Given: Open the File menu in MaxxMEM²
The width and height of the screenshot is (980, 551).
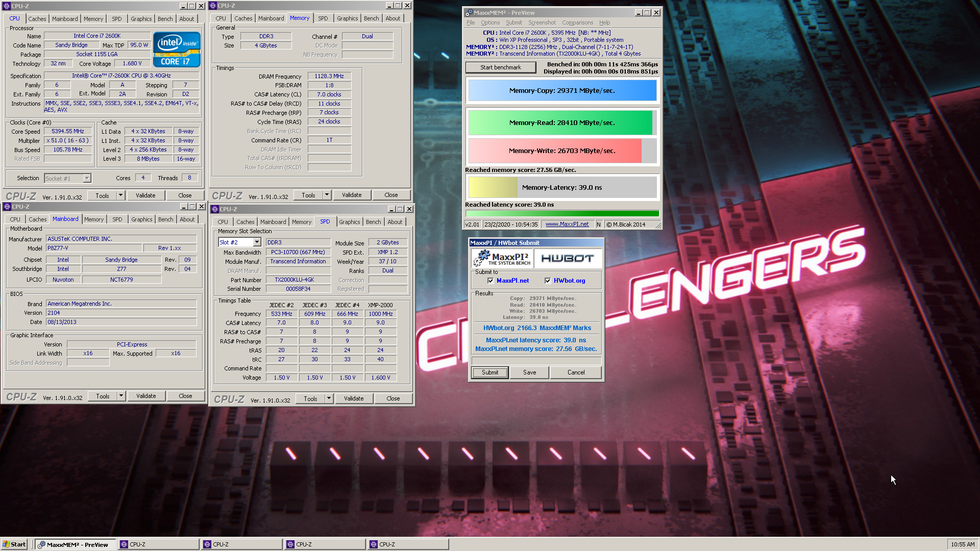Looking at the screenshot, I should coord(471,22).
